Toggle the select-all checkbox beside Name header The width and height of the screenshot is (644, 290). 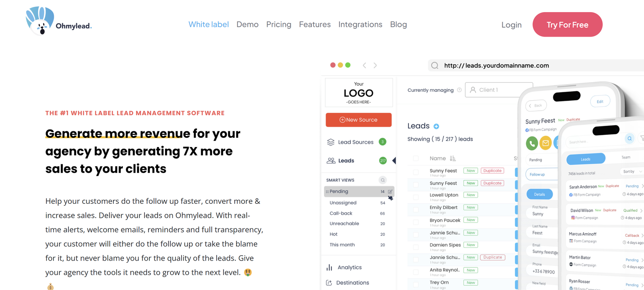pos(416,158)
